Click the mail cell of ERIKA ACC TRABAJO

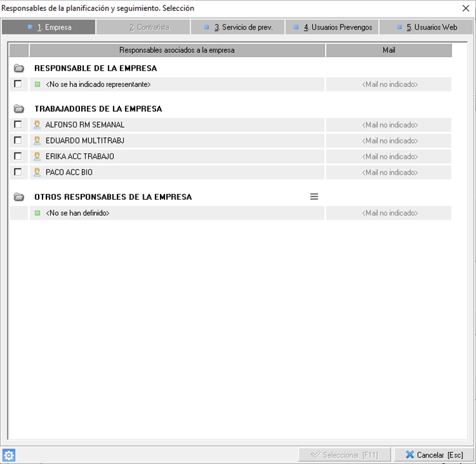tap(388, 157)
